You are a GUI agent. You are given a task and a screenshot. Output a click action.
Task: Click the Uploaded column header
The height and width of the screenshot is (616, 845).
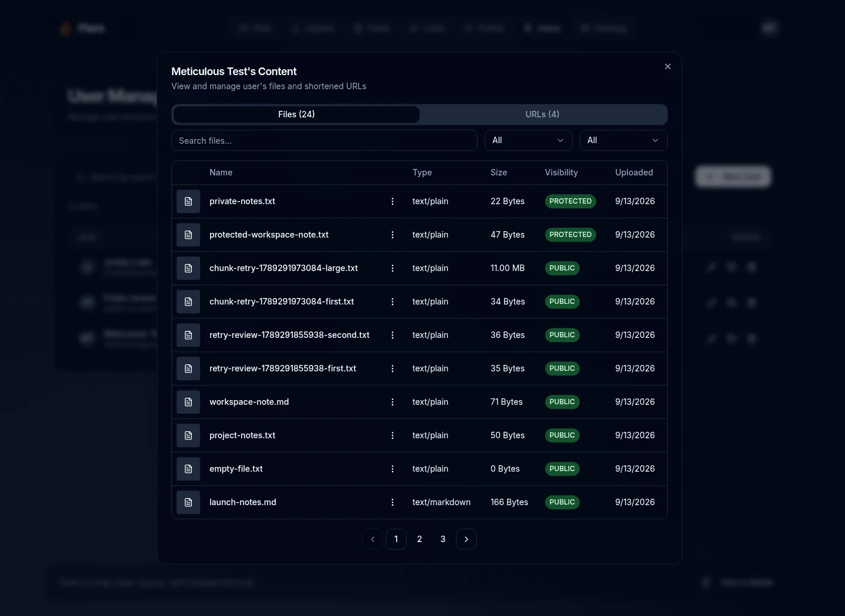coord(634,172)
